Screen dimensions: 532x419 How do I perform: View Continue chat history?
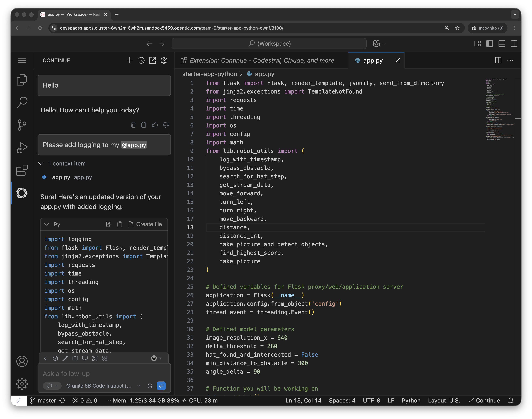141,60
